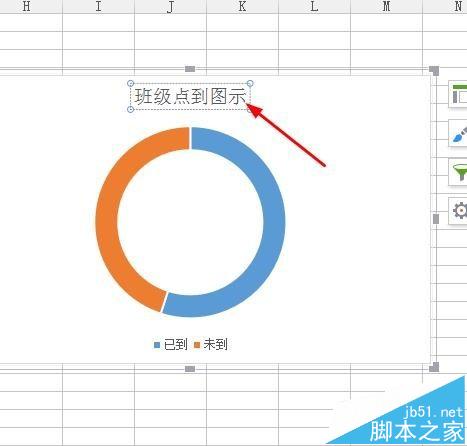
Task: Select column L header
Action: [x=314, y=6]
